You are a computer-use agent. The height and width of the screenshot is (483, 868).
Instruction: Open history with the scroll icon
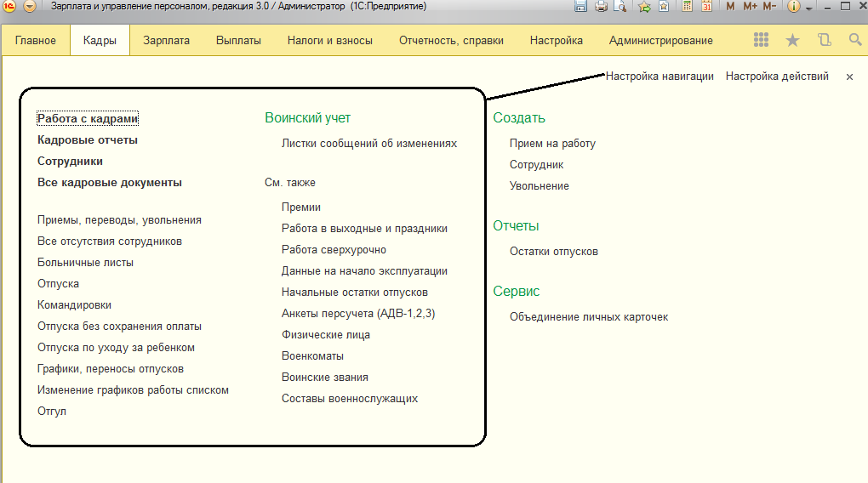point(824,40)
